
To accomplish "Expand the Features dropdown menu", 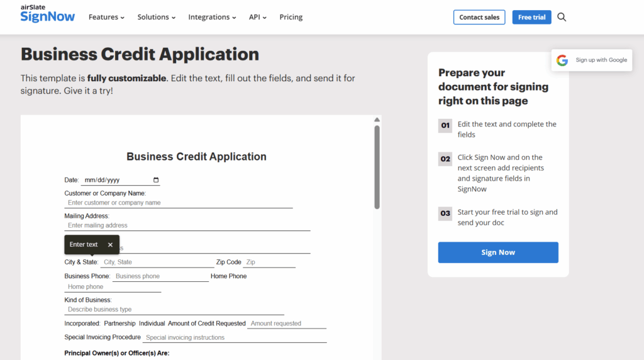I will [x=106, y=17].
